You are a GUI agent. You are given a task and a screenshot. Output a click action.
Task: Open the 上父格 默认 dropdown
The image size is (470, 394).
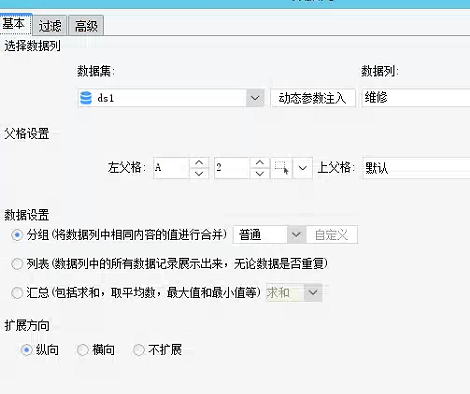pos(416,168)
